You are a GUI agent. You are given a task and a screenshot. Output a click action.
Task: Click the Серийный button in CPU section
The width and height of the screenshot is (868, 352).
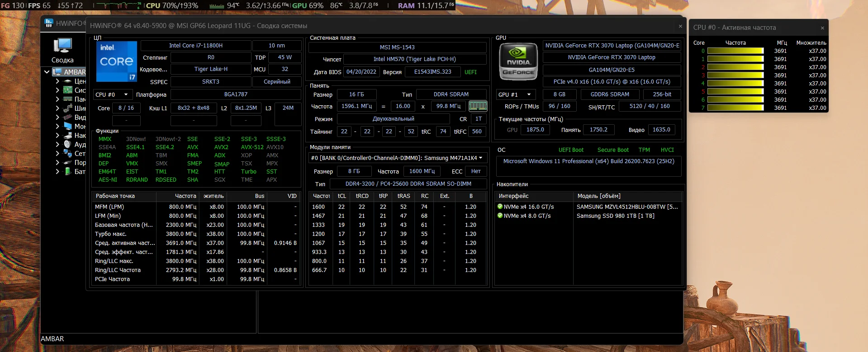pyautogui.click(x=276, y=82)
